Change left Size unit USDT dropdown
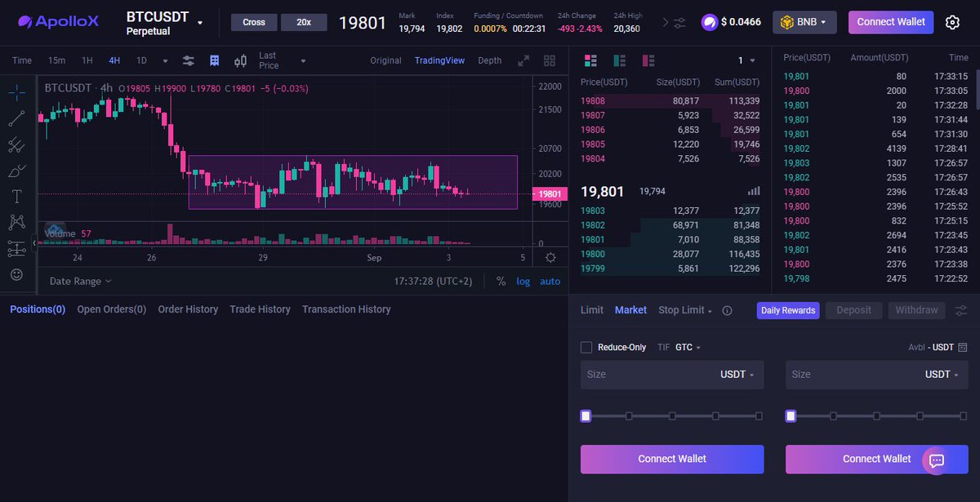Screen dimensions: 980x502 [737, 375]
